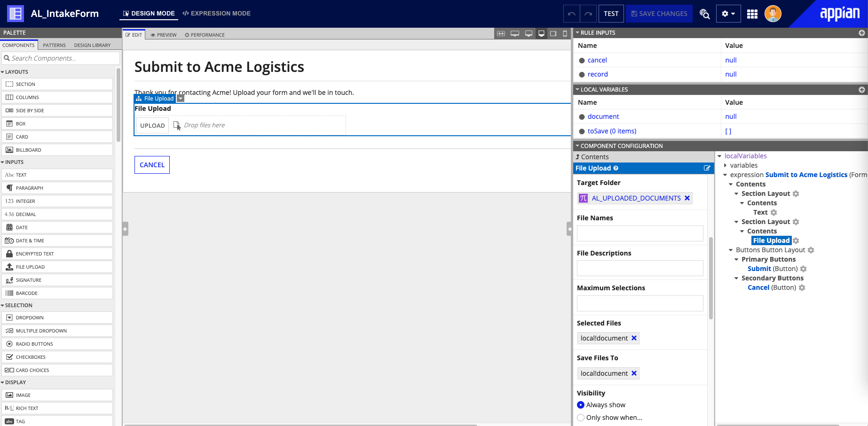Viewport: 868px width, 426px height.
Task: Select the phone preview size icon
Action: point(565,34)
